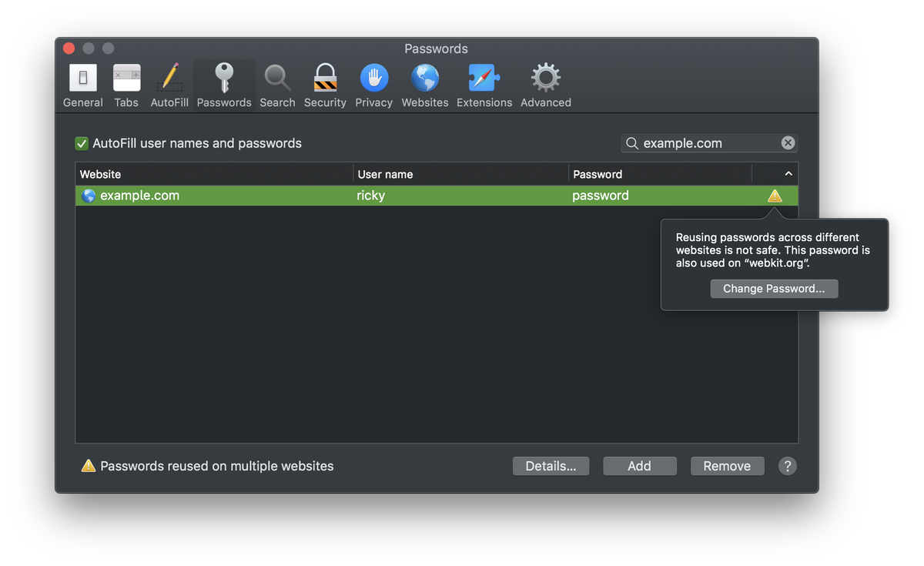Click the Details... button
924x566 pixels.
click(551, 466)
